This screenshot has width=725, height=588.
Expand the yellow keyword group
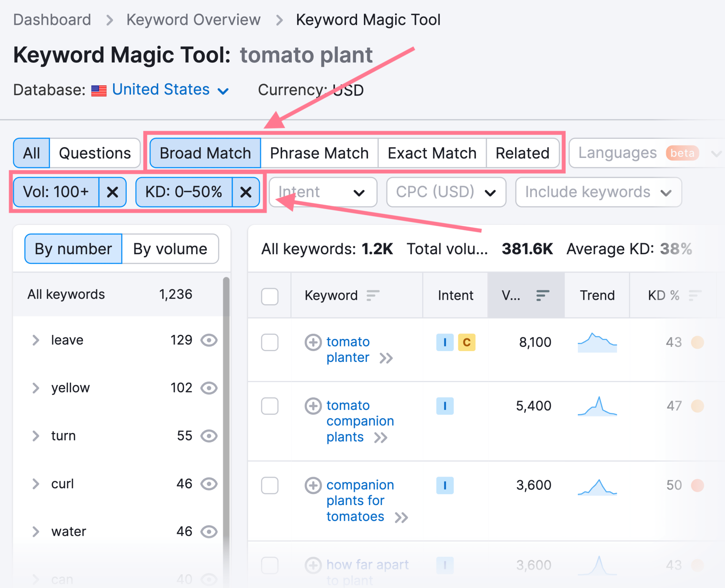(36, 388)
